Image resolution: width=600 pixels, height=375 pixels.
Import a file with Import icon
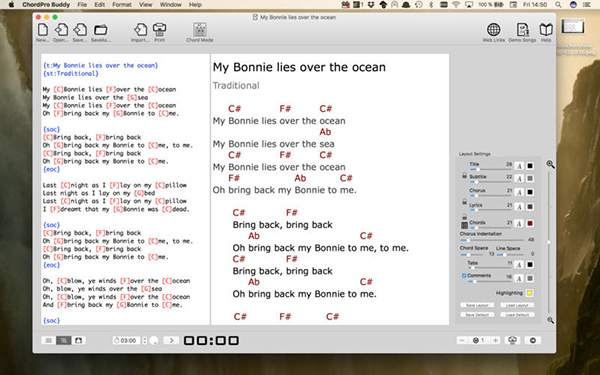click(140, 30)
